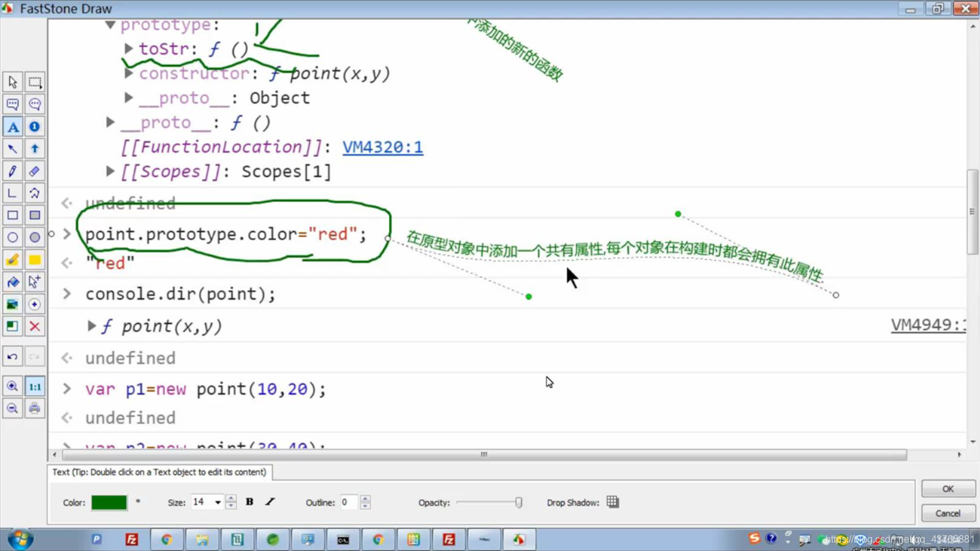Open the VM4949 source link
This screenshot has height=551, width=980.
[x=928, y=325]
